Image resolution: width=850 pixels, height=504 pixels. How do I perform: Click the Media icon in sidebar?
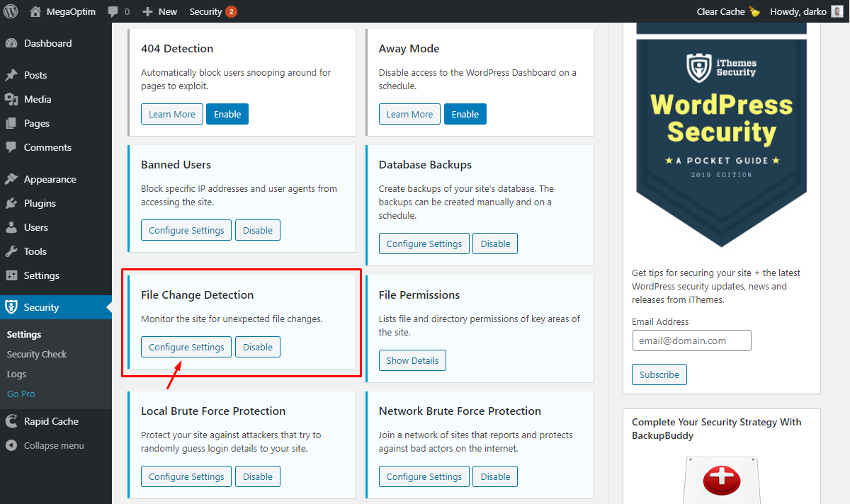tap(11, 99)
